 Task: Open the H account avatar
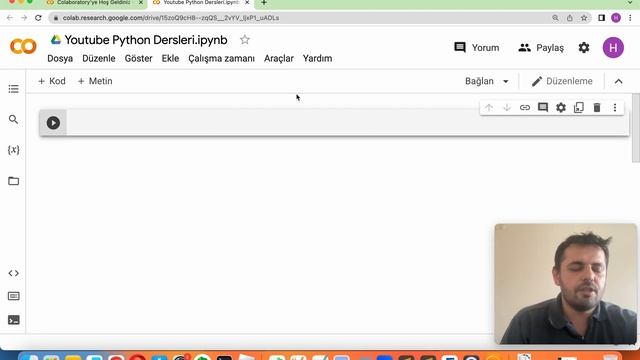[613, 48]
